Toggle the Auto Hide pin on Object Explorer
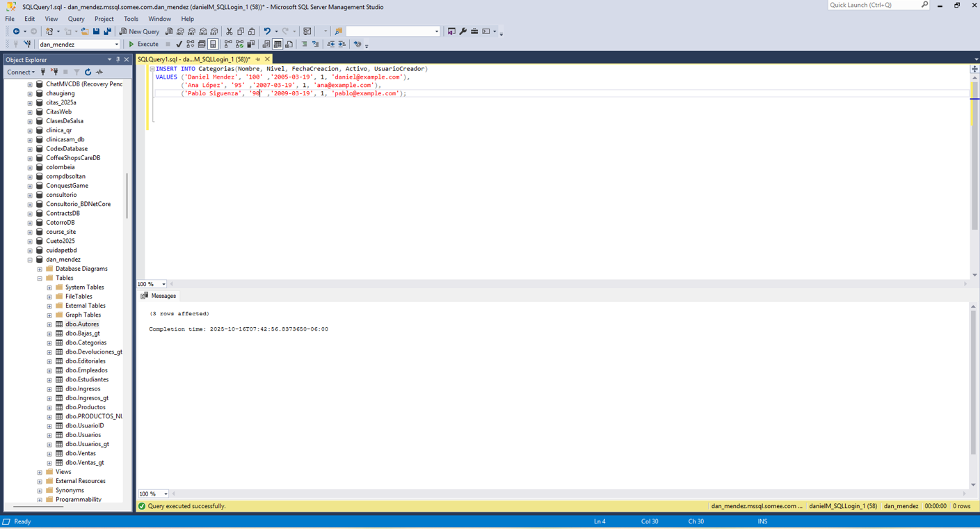This screenshot has height=529, width=980. pyautogui.click(x=118, y=59)
